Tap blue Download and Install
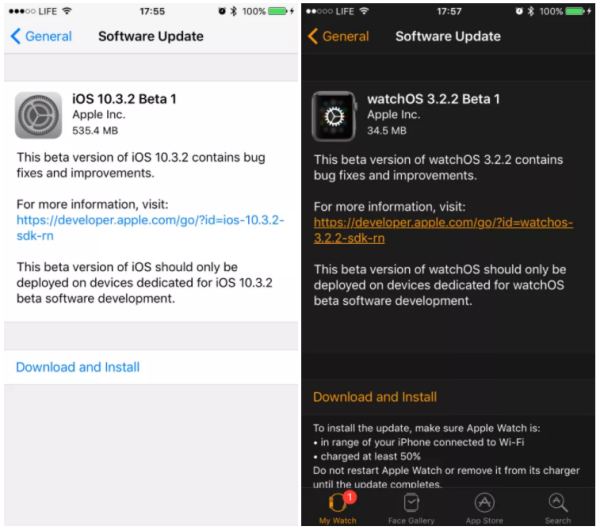 78,367
